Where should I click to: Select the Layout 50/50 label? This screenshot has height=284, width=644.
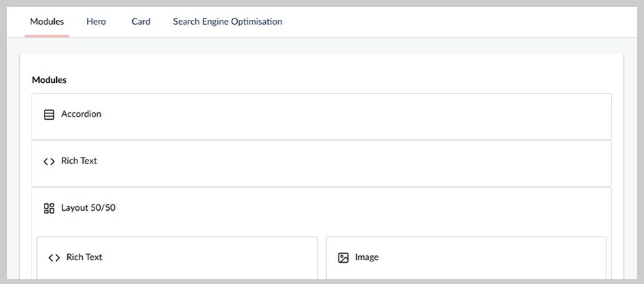(x=88, y=207)
